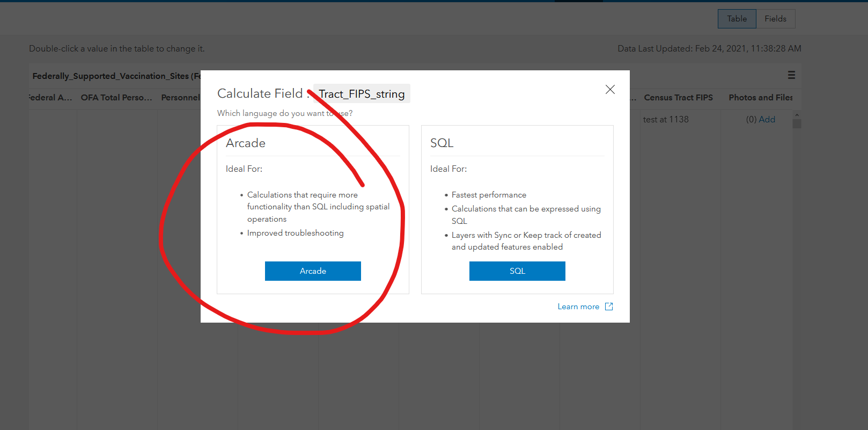Image resolution: width=868 pixels, height=430 pixels.
Task: Click the scrollbar up arrow in the table
Action: (x=797, y=115)
